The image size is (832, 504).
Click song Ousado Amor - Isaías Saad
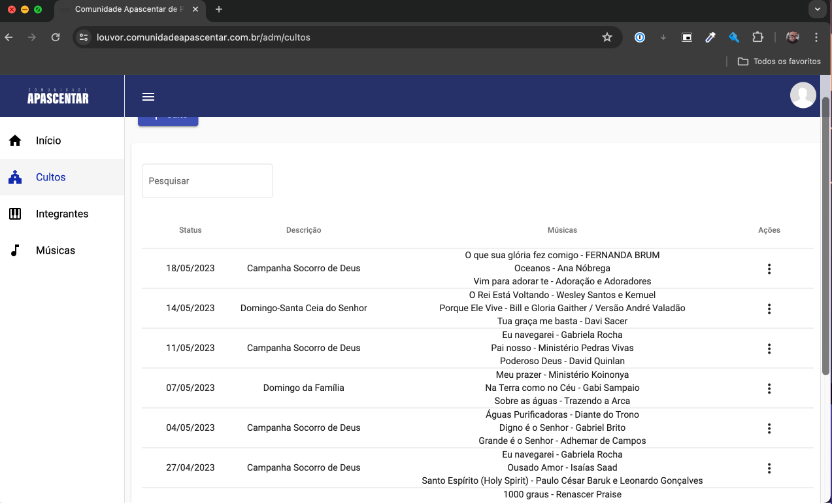(x=562, y=467)
